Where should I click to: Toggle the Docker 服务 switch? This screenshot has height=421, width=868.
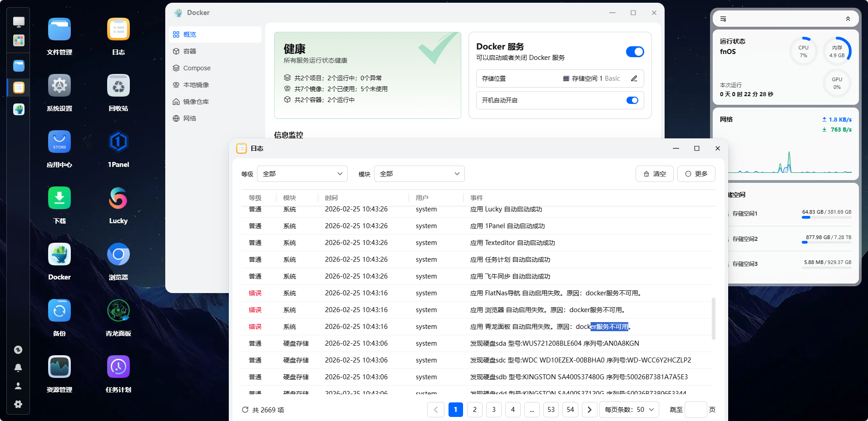[x=634, y=52]
